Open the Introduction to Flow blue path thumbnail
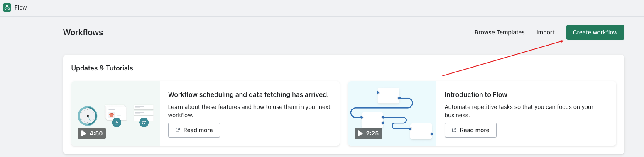This screenshot has height=157, width=644. point(392,114)
